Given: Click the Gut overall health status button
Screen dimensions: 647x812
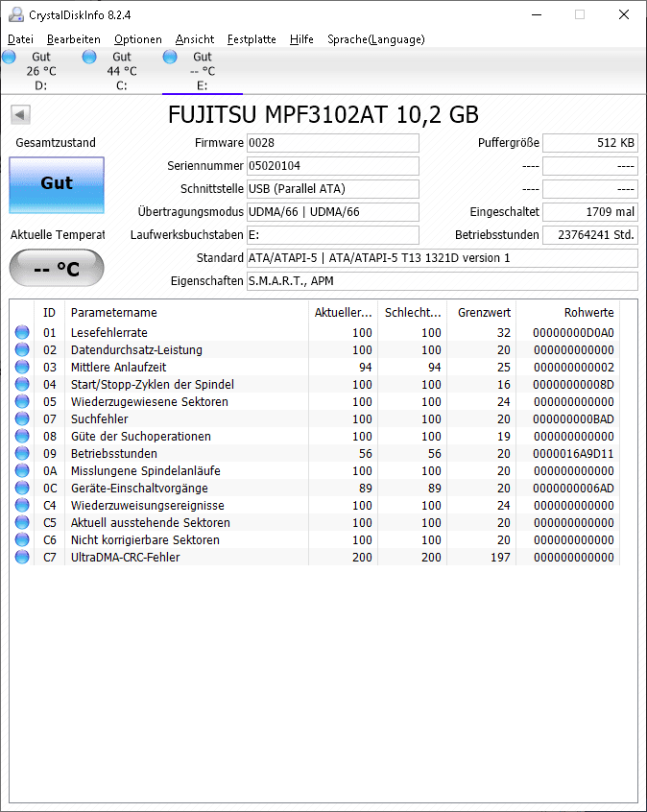Looking at the screenshot, I should coord(57,185).
